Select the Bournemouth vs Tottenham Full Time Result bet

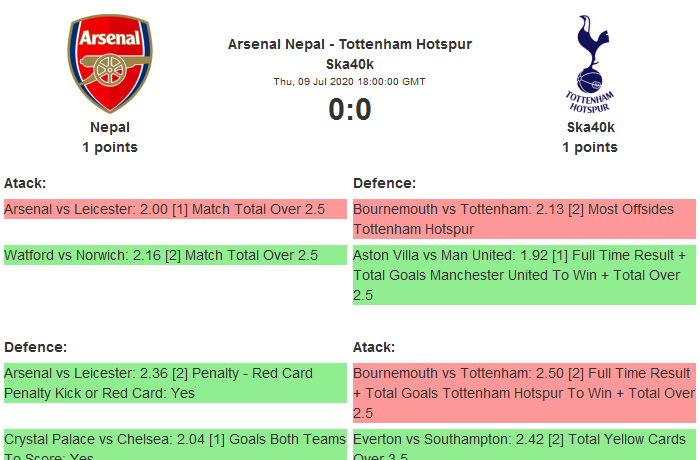(x=523, y=392)
